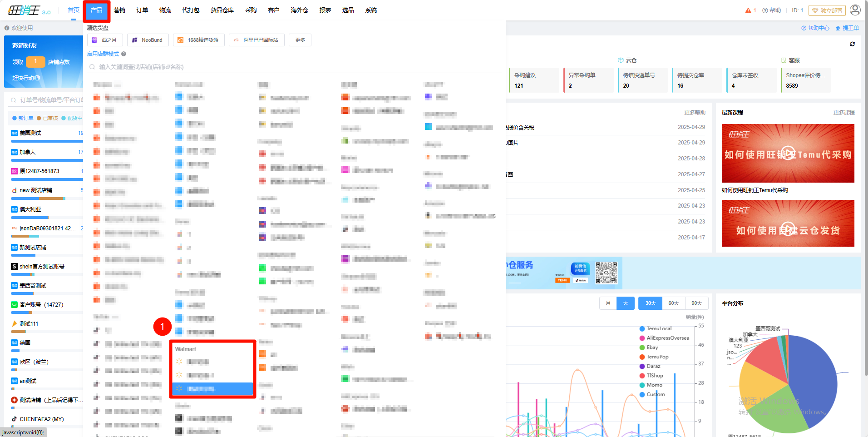The width and height of the screenshot is (868, 437).
Task: Open the 帮助 link in the top bar
Action: (x=772, y=10)
